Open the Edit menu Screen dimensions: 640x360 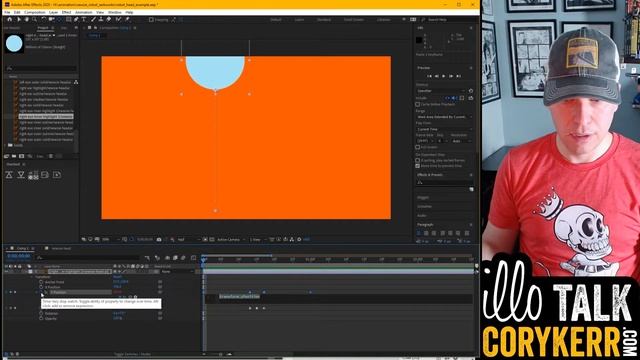(x=17, y=13)
